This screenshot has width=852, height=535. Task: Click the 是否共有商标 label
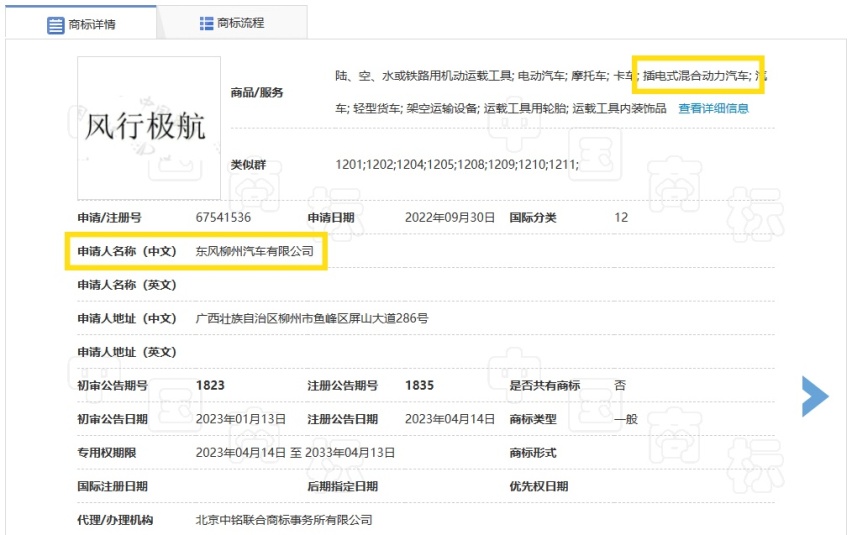[x=544, y=385]
